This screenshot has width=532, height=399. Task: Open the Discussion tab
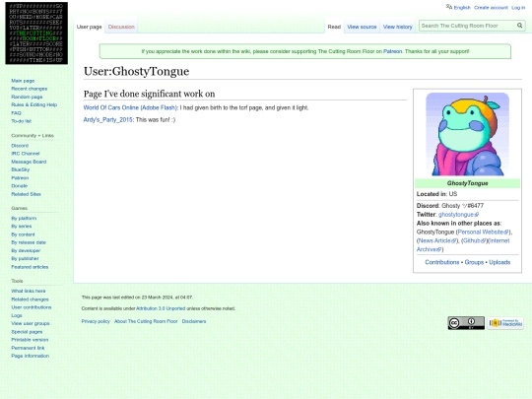[x=121, y=27]
